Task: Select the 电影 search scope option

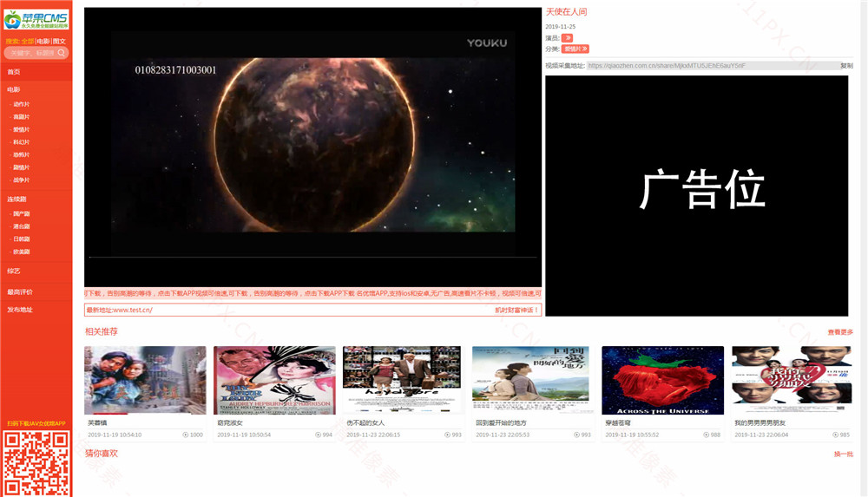Action: (x=43, y=41)
